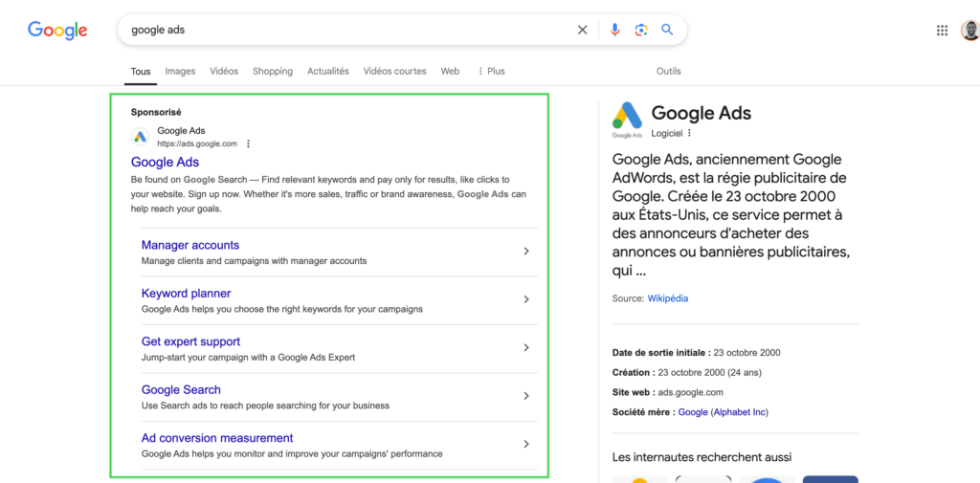
Task: Open the Google parent company link
Action: point(693,412)
